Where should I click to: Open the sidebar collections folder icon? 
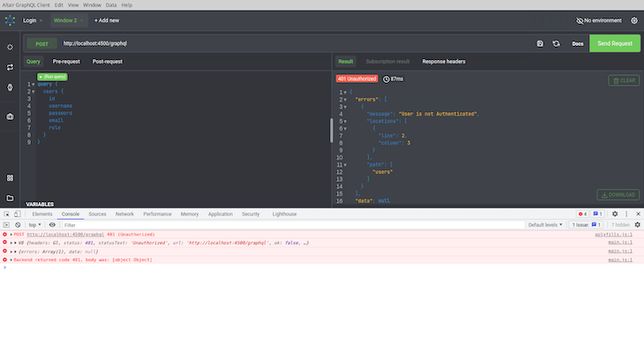(10, 198)
